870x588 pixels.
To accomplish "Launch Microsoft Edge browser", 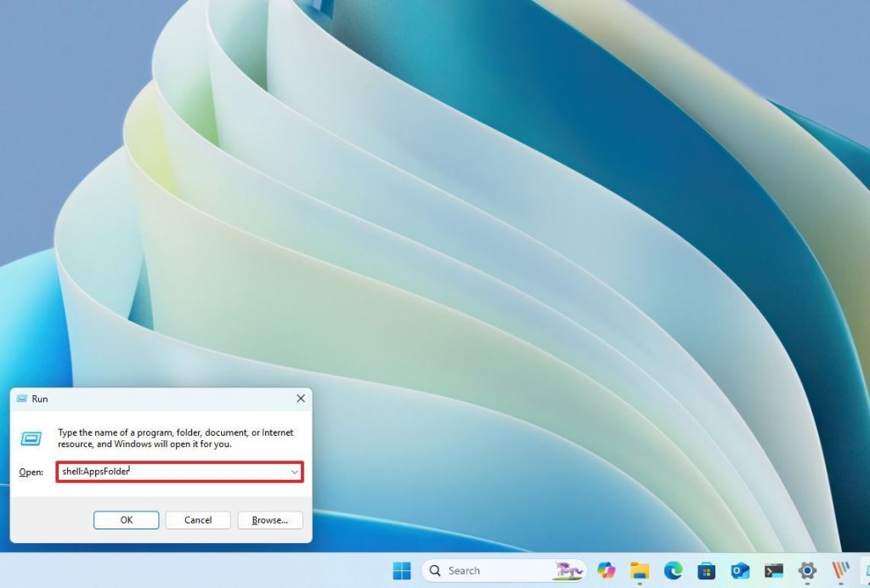I will (x=673, y=570).
